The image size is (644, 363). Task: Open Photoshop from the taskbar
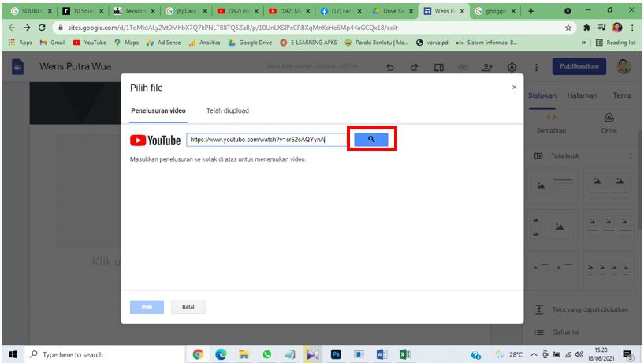click(336, 354)
